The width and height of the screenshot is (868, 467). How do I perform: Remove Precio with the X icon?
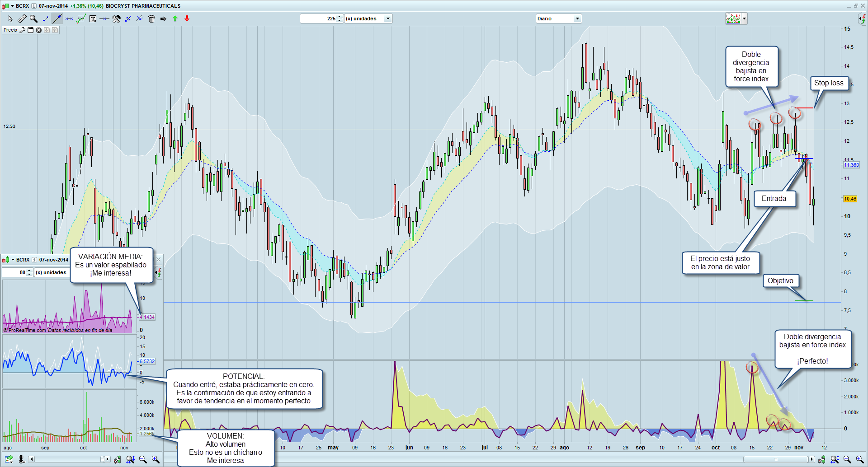click(x=39, y=30)
